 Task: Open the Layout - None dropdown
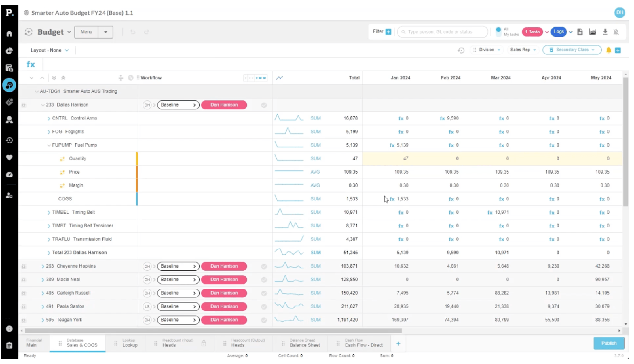49,49
